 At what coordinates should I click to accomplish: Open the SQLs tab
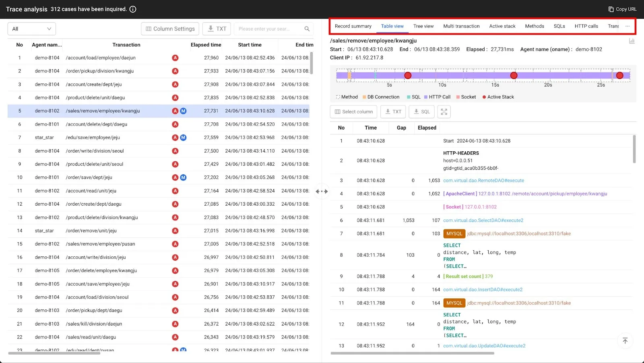pos(559,26)
